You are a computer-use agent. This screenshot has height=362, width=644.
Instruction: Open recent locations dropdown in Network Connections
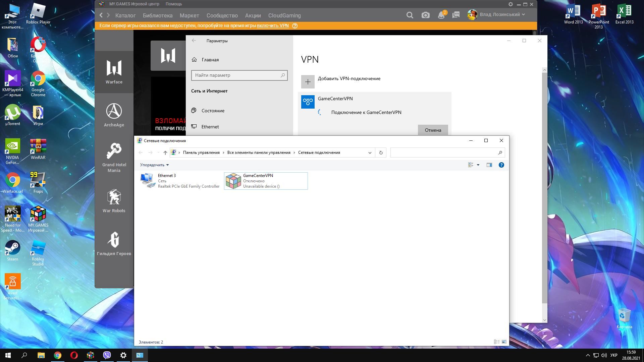[x=158, y=153]
